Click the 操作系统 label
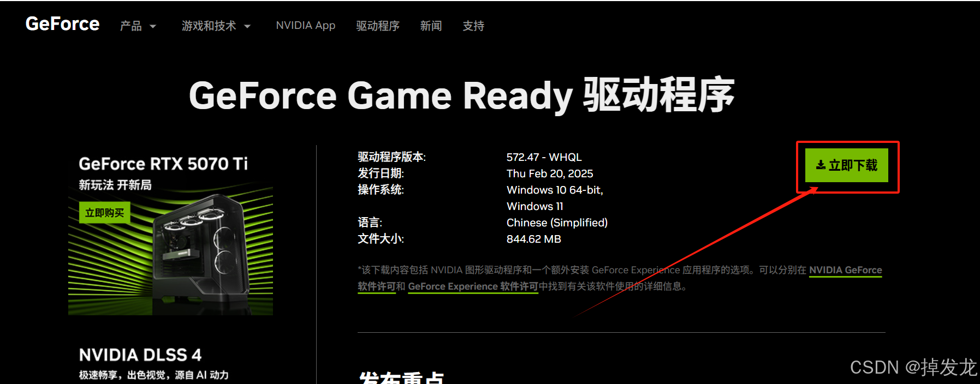Image resolution: width=980 pixels, height=384 pixels. pos(381,190)
